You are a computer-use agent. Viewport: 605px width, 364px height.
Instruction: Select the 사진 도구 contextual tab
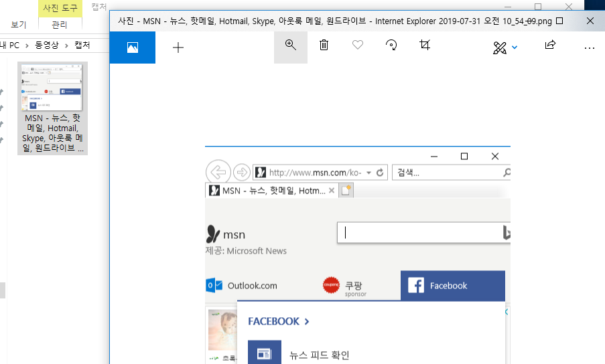59,8
